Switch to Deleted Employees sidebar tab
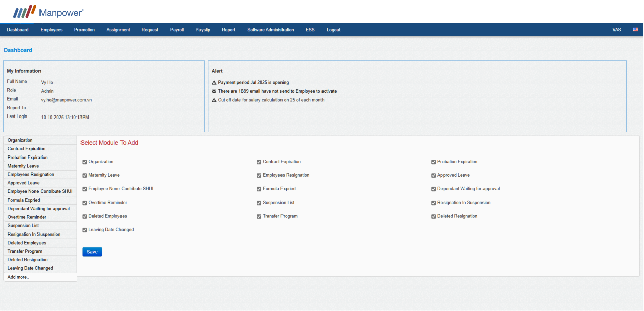Viewport: 644px width, 311px height. 40,243
